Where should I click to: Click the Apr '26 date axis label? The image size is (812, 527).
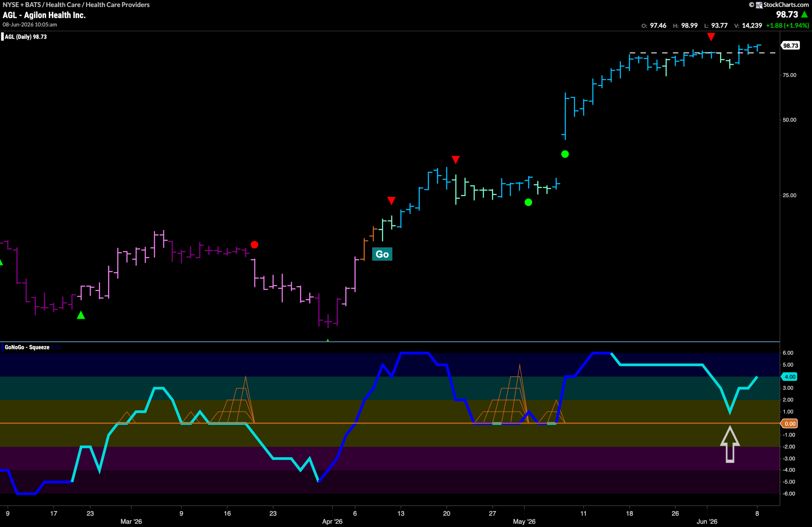(x=332, y=522)
